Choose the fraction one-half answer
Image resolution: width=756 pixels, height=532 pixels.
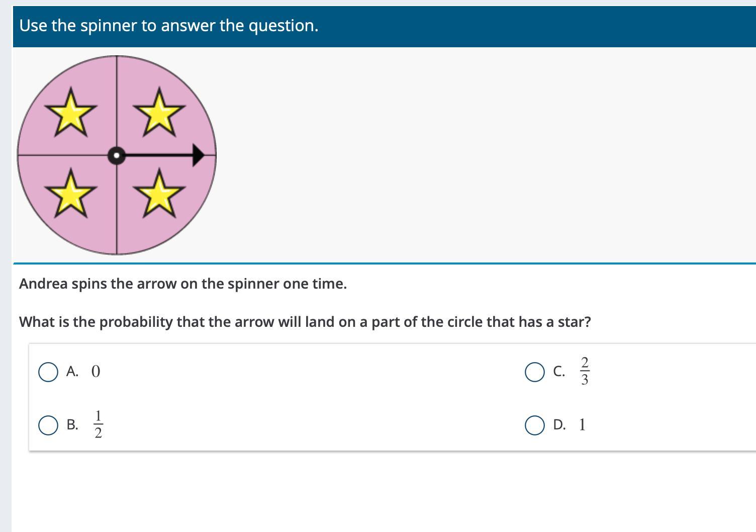(x=99, y=424)
